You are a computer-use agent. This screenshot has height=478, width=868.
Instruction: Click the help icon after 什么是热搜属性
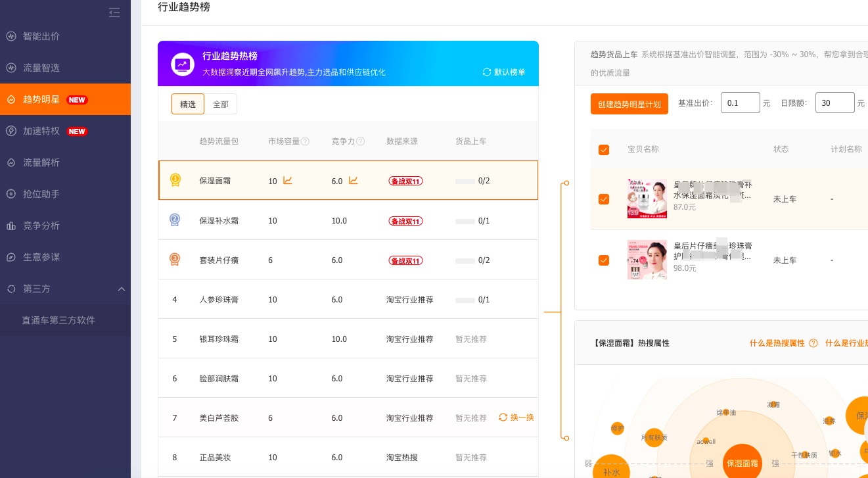(x=813, y=343)
